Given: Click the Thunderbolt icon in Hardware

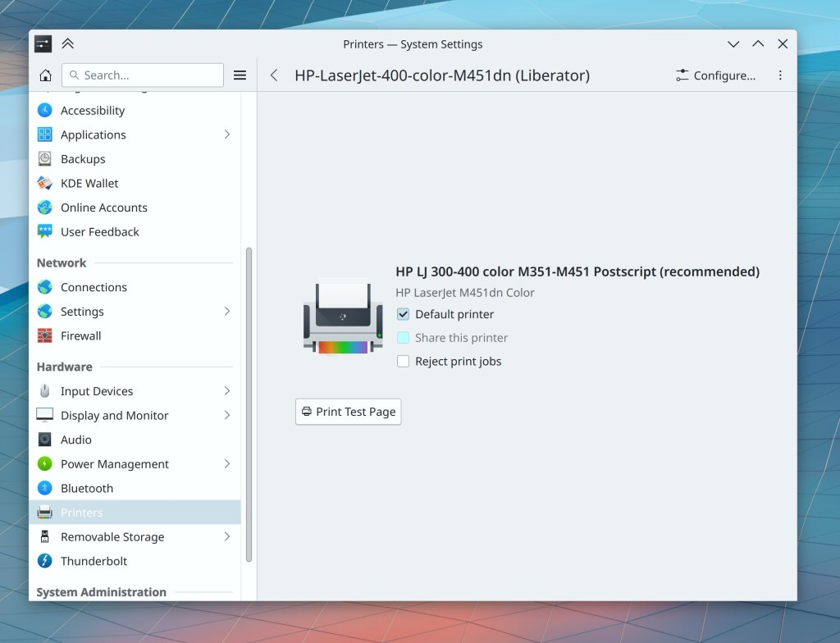Looking at the screenshot, I should pos(45,562).
